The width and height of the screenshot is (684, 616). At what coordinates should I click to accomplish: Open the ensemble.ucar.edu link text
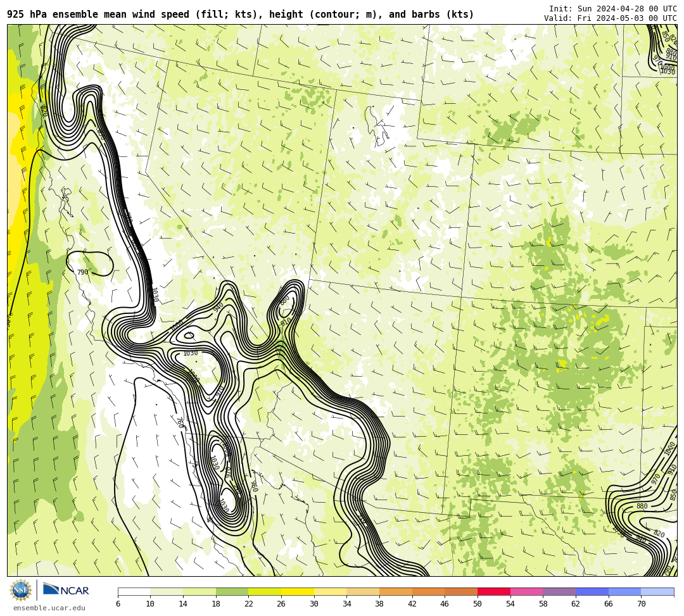click(49, 608)
